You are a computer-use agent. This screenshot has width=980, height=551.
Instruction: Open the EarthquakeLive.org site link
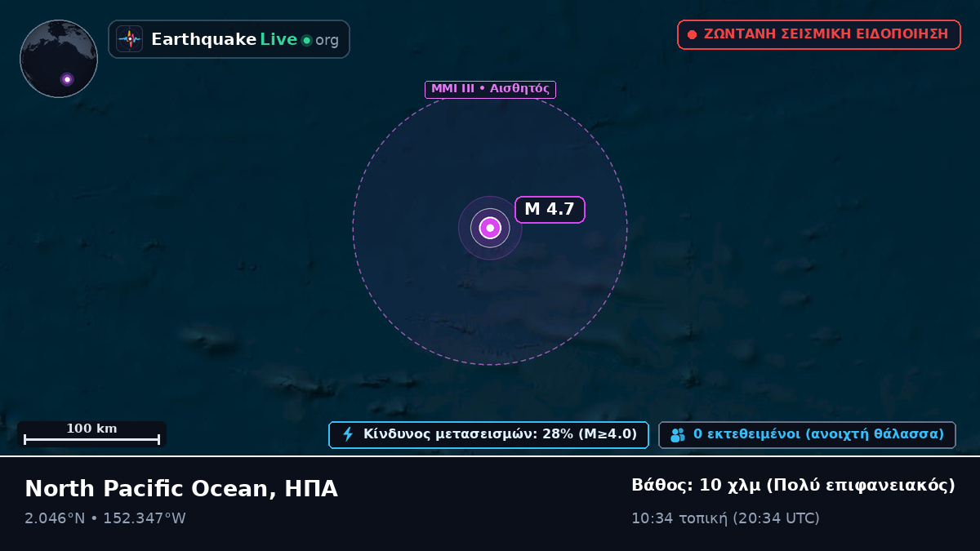[x=229, y=39]
